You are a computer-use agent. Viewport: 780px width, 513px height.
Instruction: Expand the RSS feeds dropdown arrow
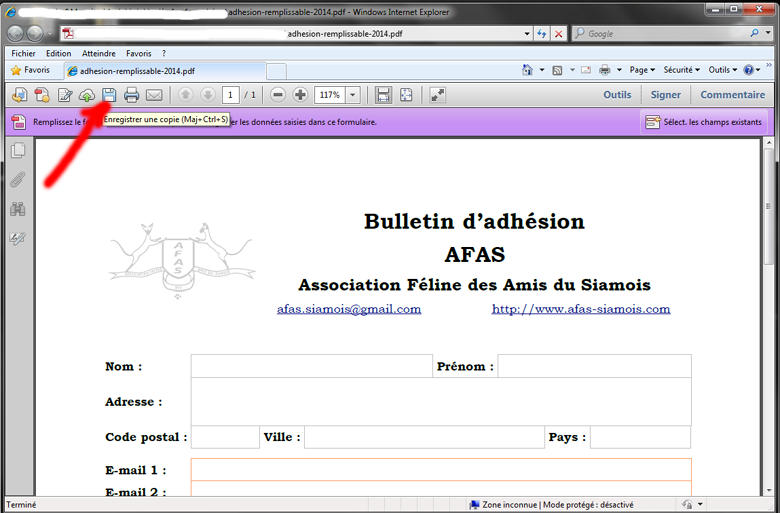tap(572, 70)
